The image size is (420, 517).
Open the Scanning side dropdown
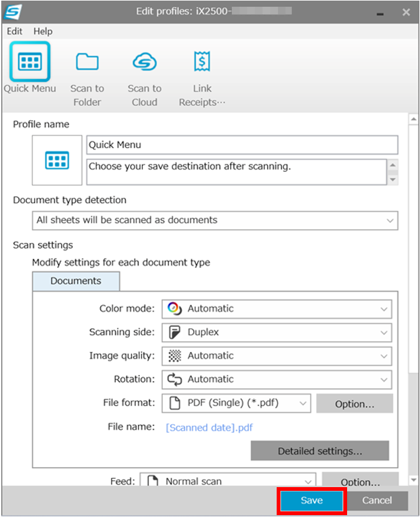click(x=277, y=333)
